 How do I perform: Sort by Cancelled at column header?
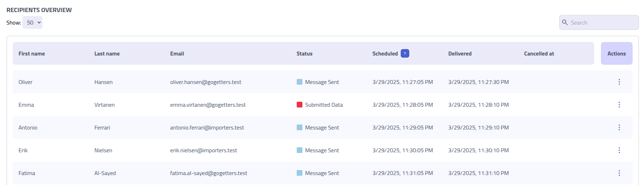point(539,54)
